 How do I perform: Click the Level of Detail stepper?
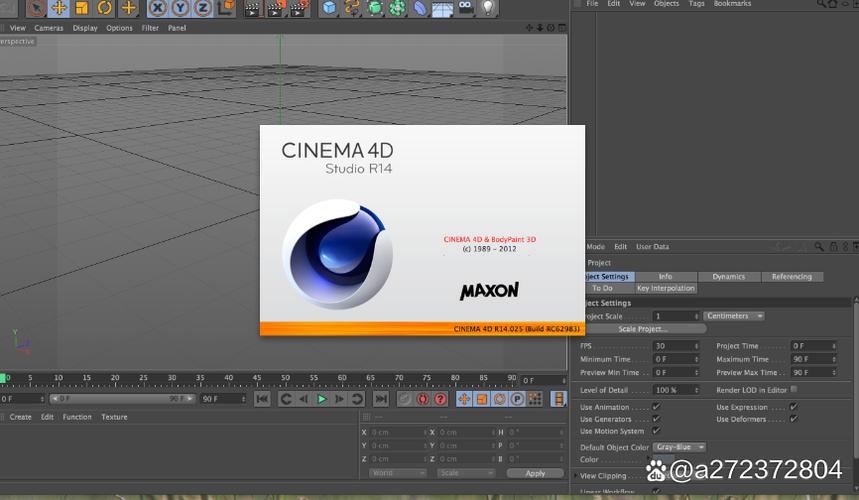click(696, 390)
